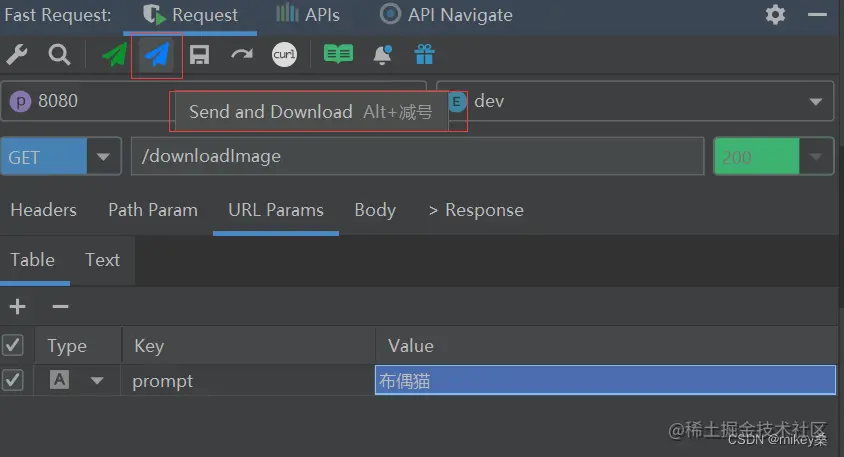Open the Path Param tab
This screenshot has height=457, width=844.
coord(153,210)
